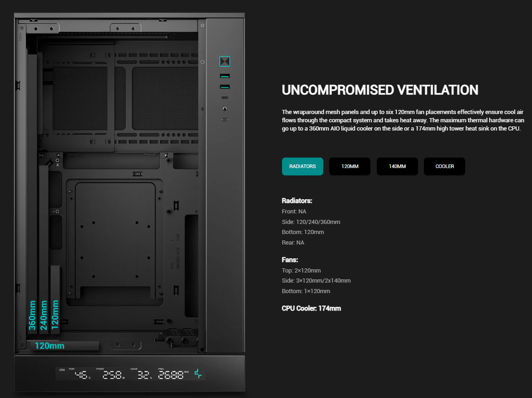Click the power button on the case

224,61
